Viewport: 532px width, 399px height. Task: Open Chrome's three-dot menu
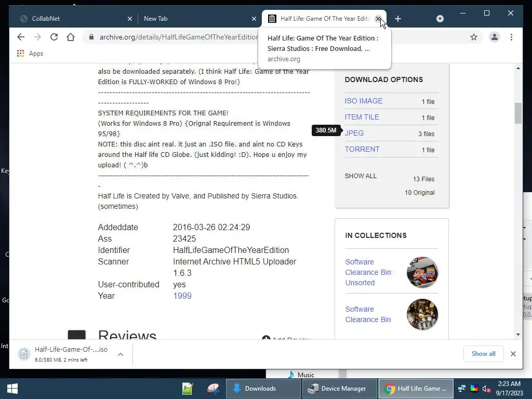point(511,37)
